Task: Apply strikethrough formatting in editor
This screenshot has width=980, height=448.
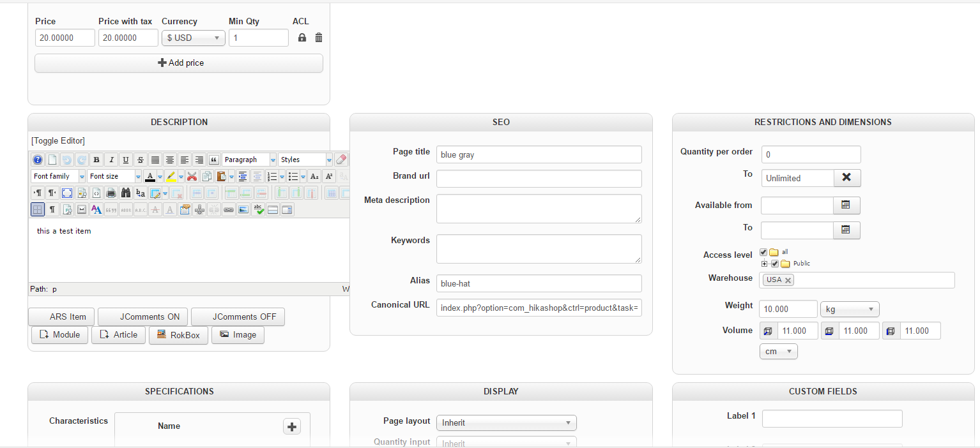Action: point(141,160)
